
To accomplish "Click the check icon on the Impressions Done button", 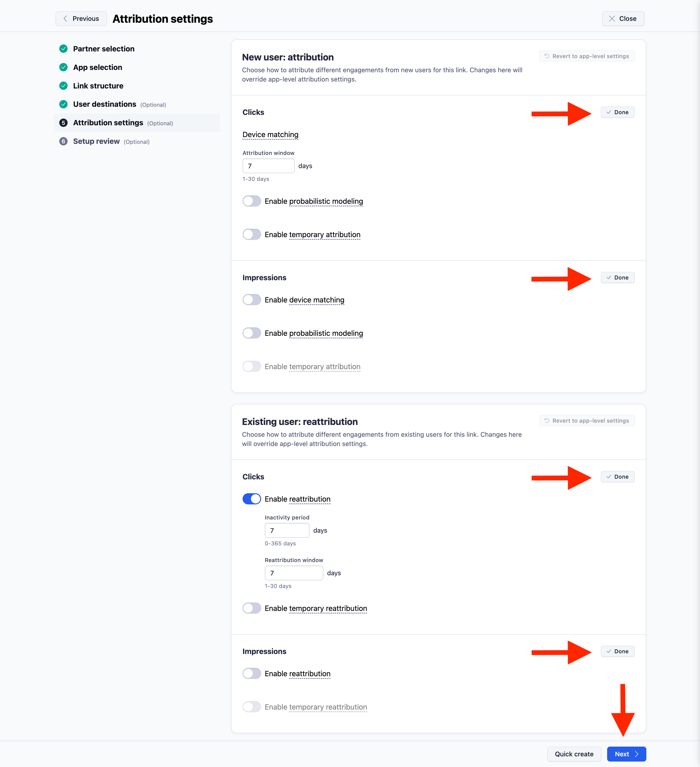I will (x=609, y=277).
